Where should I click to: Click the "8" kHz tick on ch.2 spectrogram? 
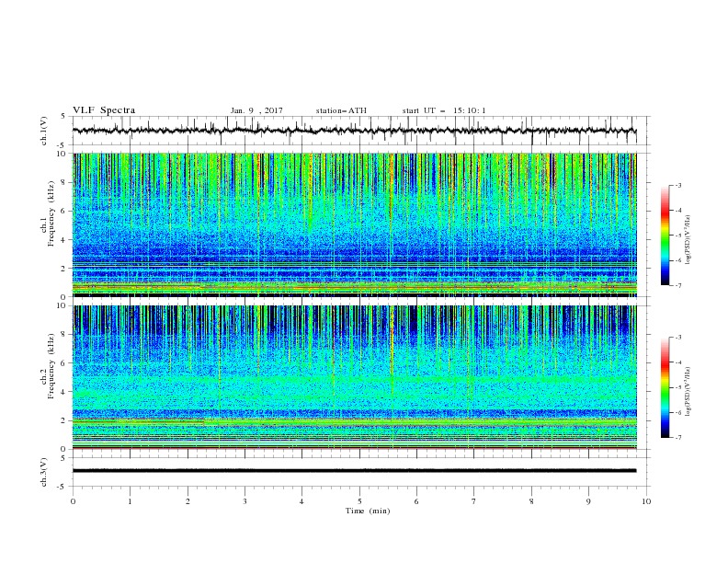pyautogui.click(x=65, y=335)
